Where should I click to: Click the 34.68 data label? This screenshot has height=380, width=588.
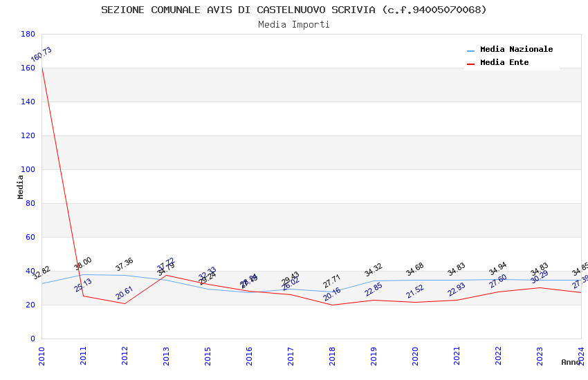click(x=415, y=269)
